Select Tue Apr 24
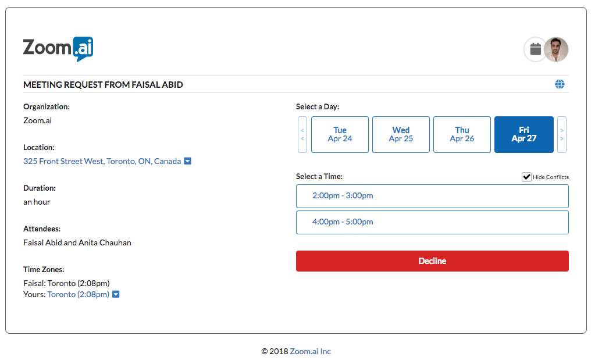The width and height of the screenshot is (602, 364). click(x=340, y=135)
